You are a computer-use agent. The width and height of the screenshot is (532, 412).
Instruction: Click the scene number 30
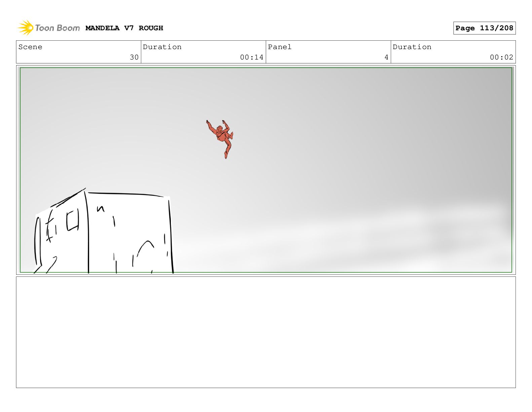[134, 58]
